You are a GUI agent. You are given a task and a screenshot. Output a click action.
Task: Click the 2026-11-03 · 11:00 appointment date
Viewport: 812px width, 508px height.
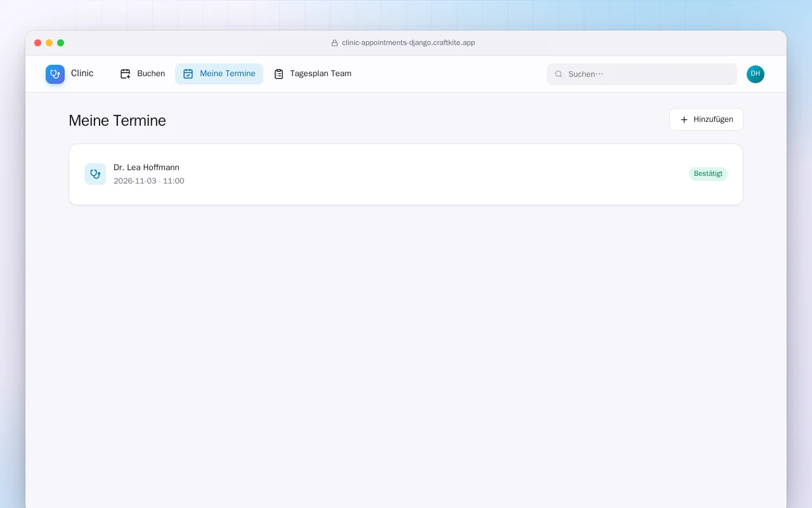(149, 181)
